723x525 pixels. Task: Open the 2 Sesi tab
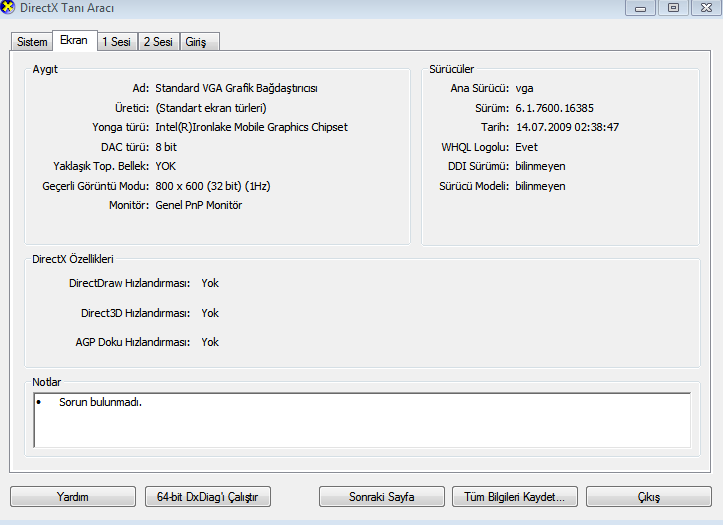pyautogui.click(x=158, y=42)
